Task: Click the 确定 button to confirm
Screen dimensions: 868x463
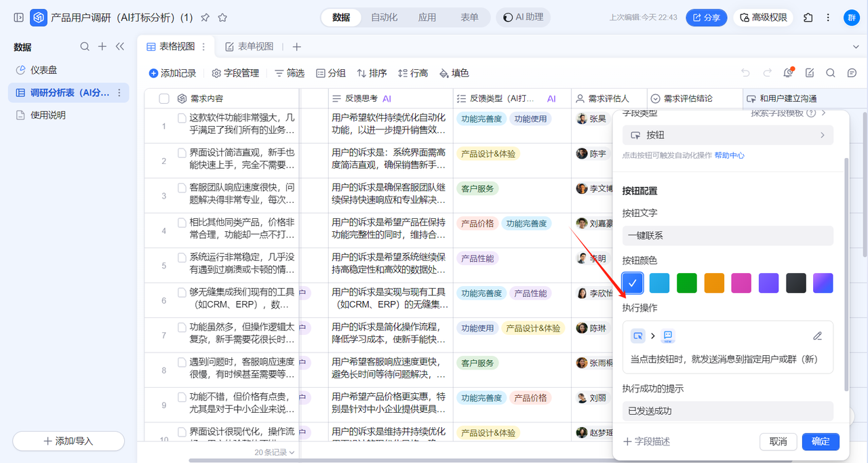Action: point(820,441)
